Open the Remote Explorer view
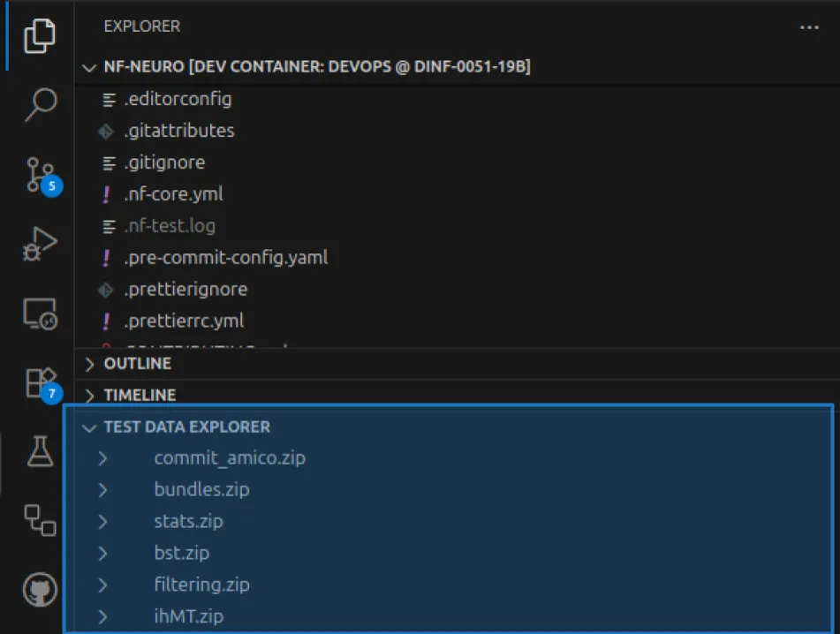 [35, 313]
